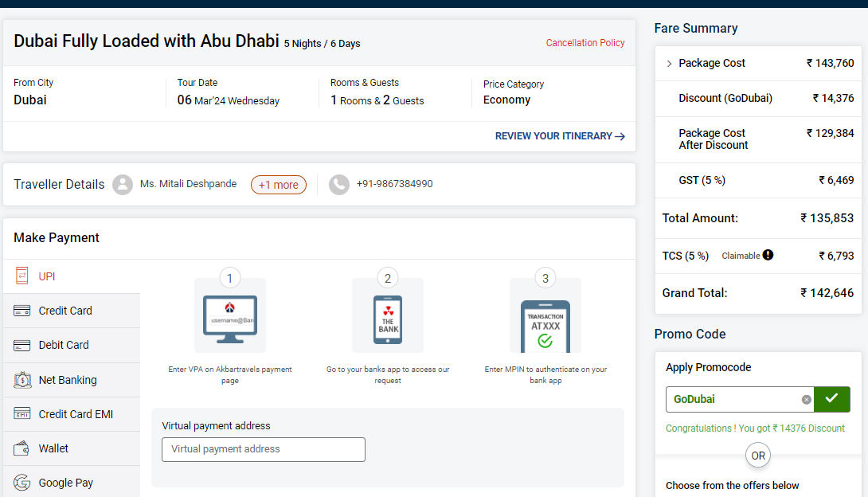Click the TCS (5 %) amount ₹ 6,793

[x=836, y=256]
